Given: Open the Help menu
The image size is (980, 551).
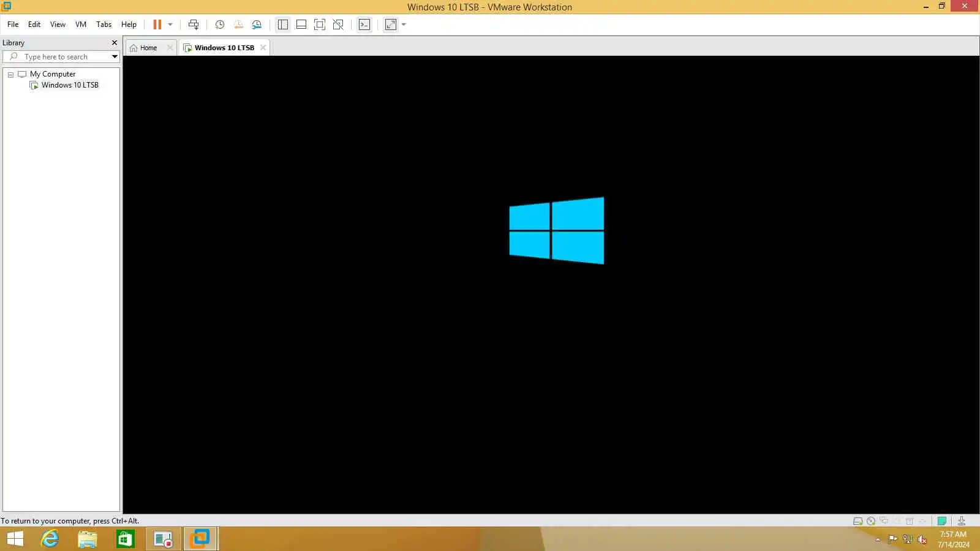Looking at the screenshot, I should click(x=129, y=24).
